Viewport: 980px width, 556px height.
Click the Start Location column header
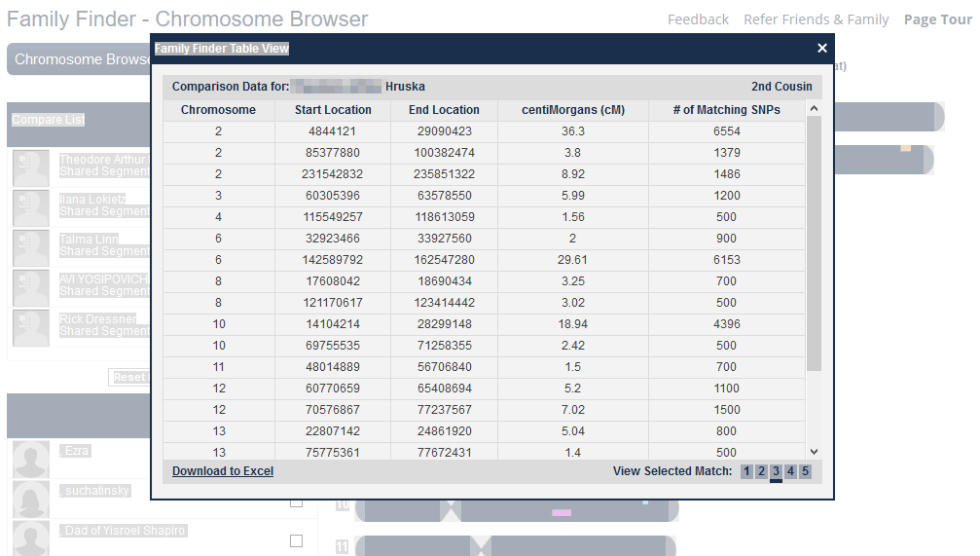pos(333,110)
